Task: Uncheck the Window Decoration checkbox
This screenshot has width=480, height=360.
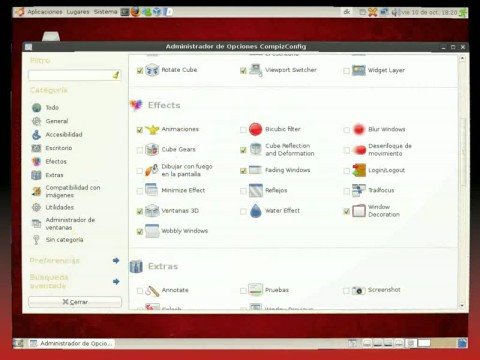Action: (x=347, y=211)
